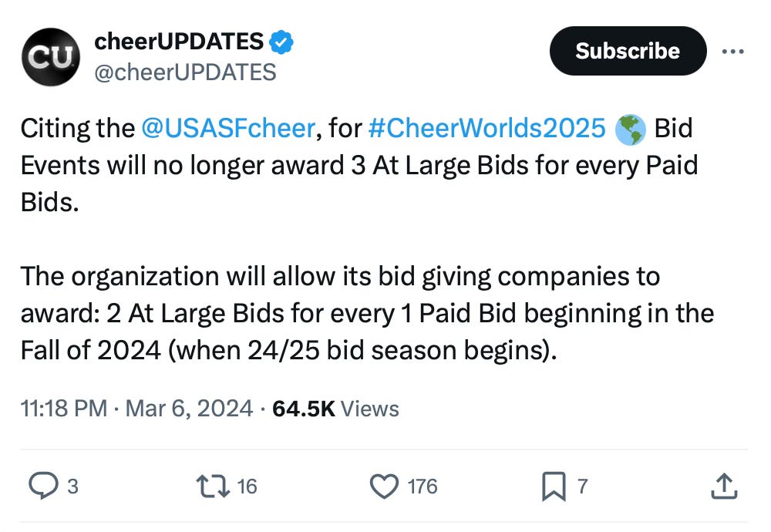Click the cheerUPDATES profile avatar
Image resolution: width=771 pixels, height=532 pixels.
[52, 56]
